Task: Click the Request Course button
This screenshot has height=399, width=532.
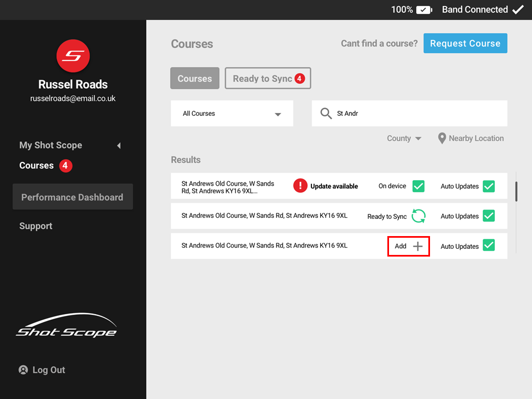Action: pyautogui.click(x=465, y=43)
